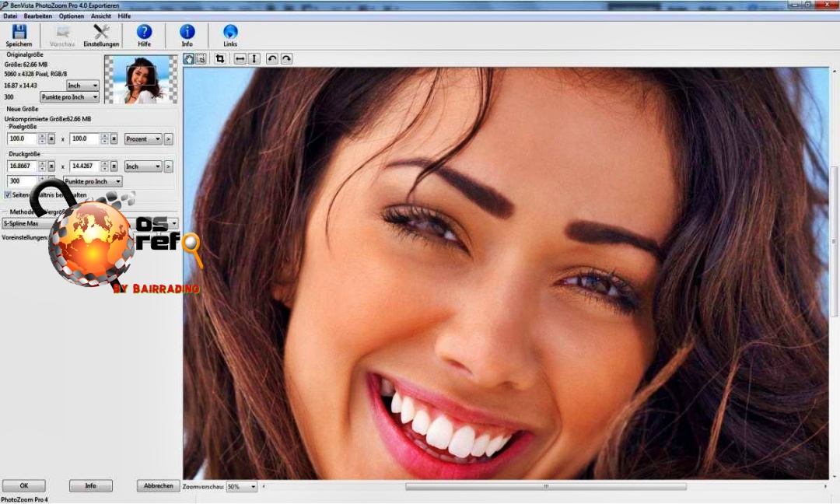Open Druckgröße Punkte pro Inch dropdown

tap(93, 181)
